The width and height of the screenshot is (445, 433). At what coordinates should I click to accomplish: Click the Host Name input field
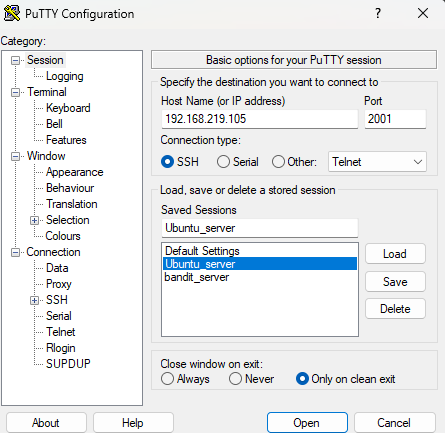(x=260, y=119)
